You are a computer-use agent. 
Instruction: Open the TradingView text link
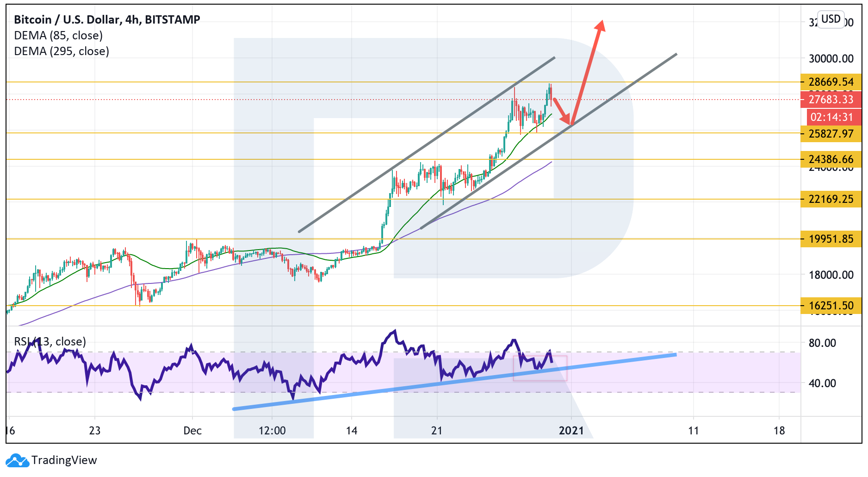tap(64, 460)
